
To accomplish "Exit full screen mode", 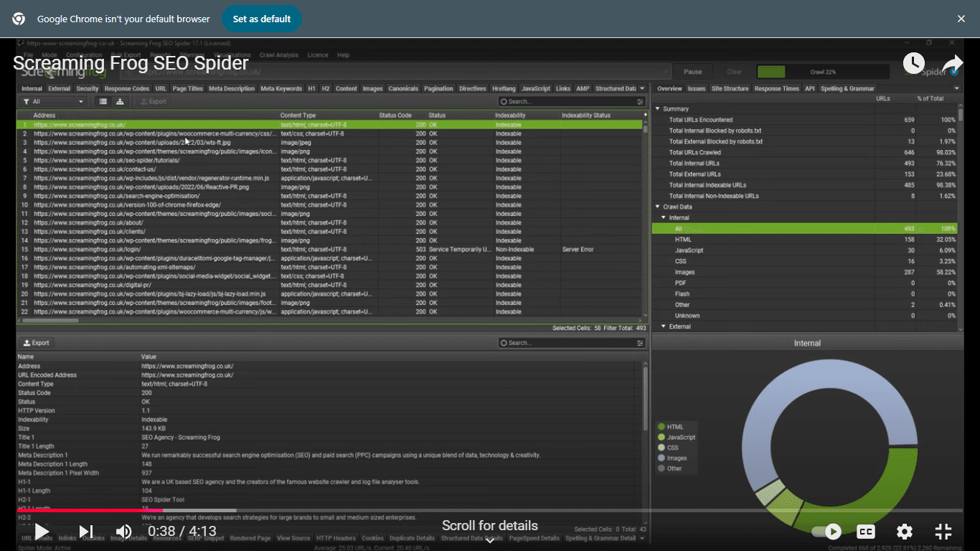I will point(943,532).
